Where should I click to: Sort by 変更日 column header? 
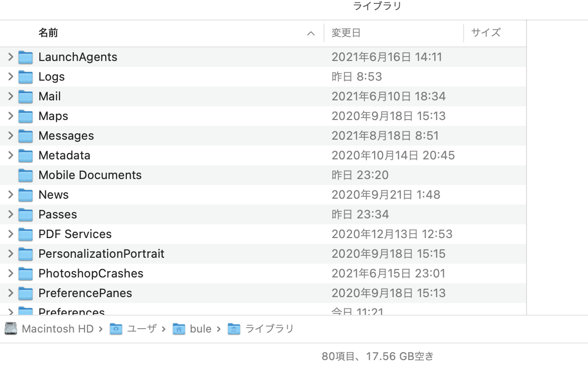346,33
